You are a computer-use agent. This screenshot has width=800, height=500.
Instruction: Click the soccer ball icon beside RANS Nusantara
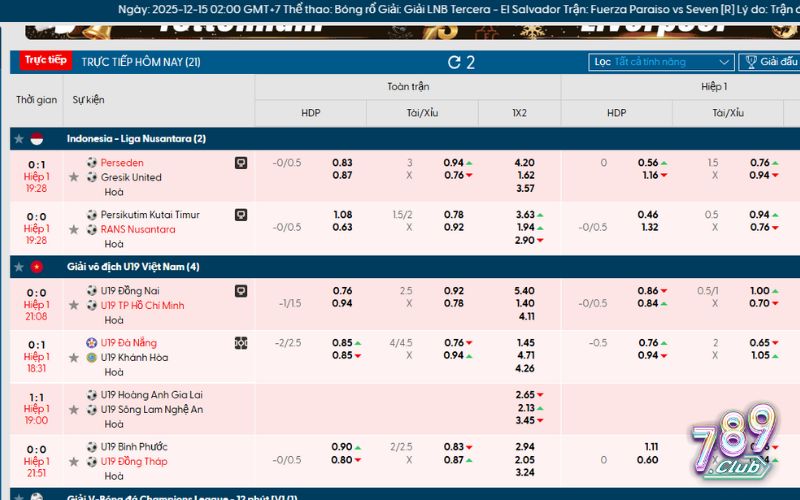[x=92, y=229]
